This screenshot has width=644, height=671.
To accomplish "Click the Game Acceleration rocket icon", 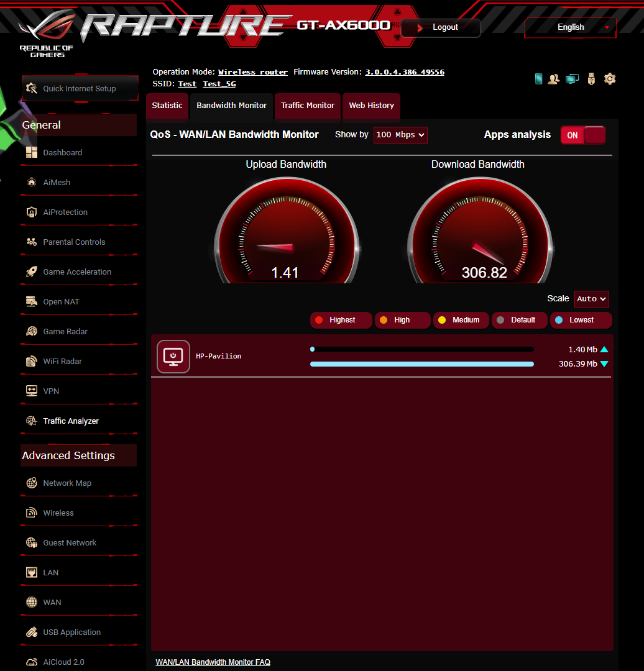I will pos(31,272).
